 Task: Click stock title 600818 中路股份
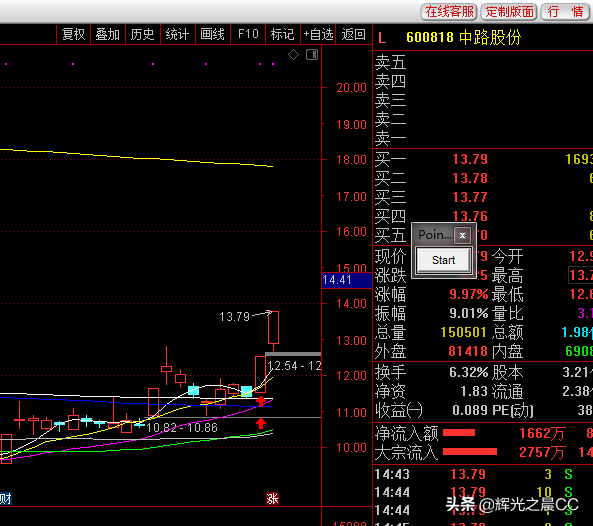(464, 37)
